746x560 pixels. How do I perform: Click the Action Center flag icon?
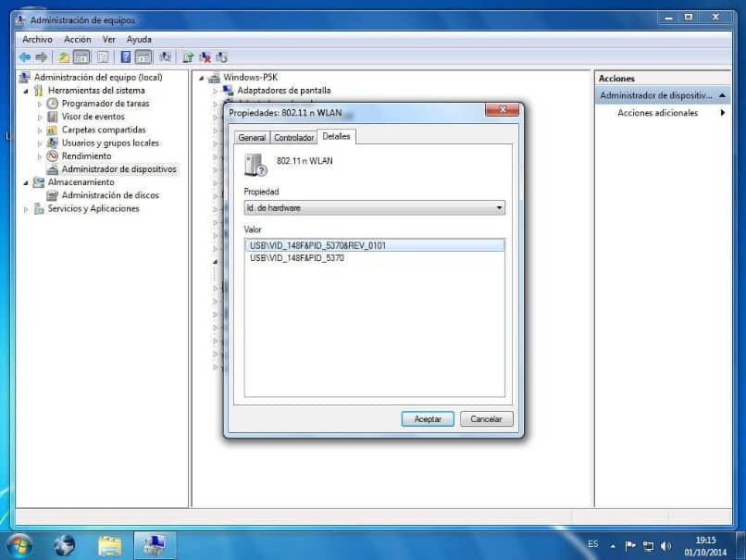(630, 545)
